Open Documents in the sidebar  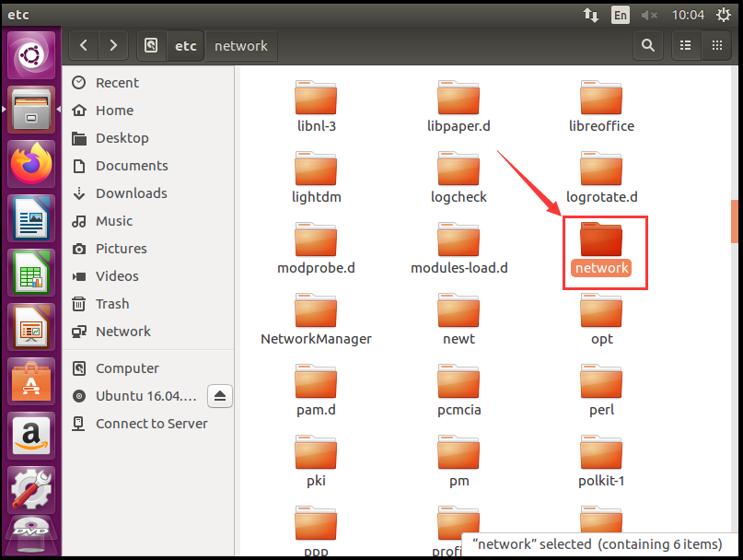click(148, 166)
